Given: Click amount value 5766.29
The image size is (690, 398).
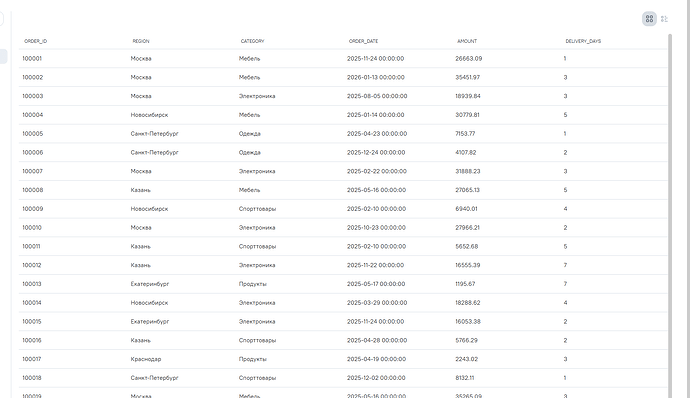Looking at the screenshot, I should pyautogui.click(x=466, y=340).
